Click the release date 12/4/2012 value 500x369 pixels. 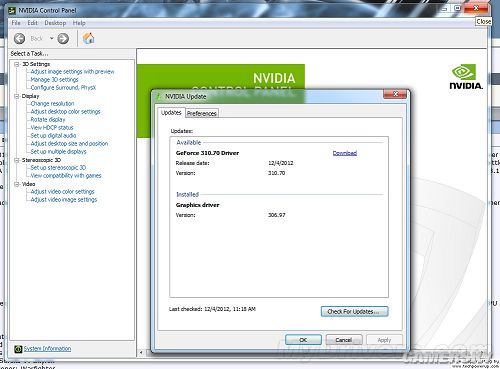[281, 163]
